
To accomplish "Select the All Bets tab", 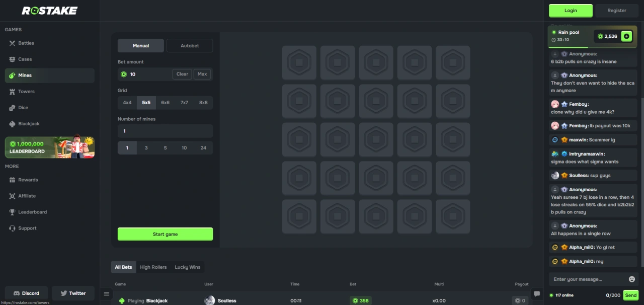I will [123, 267].
